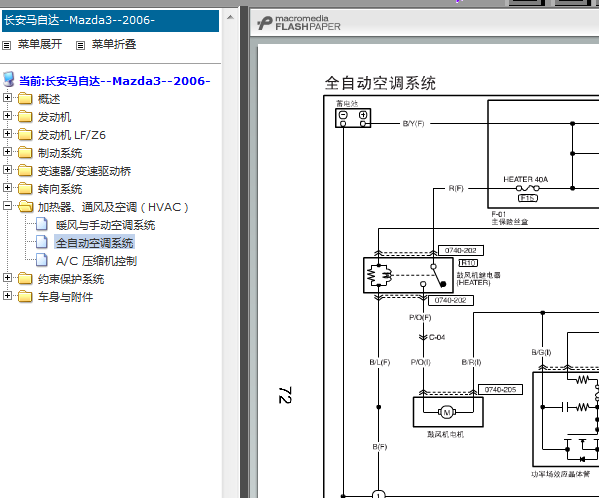Select the 全自动空调系统 tree item
The image size is (599, 498).
[94, 243]
